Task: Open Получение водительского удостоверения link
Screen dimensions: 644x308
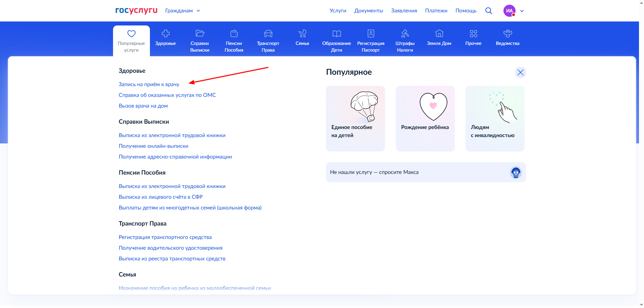Action: point(170,248)
